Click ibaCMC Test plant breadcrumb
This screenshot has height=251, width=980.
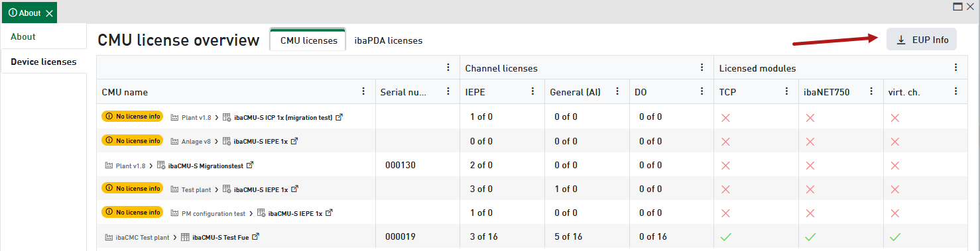tap(143, 237)
